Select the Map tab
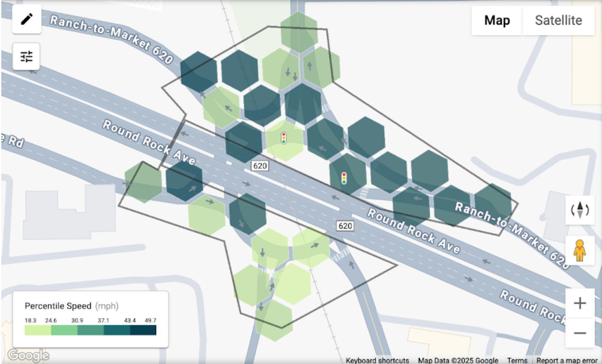Screen dimensions: 602x364 (x=496, y=20)
